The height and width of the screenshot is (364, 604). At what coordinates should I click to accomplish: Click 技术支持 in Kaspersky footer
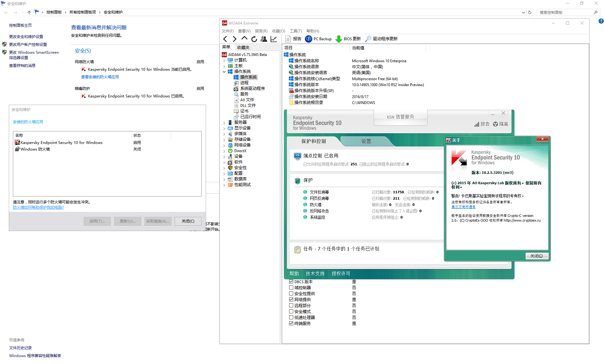[x=315, y=274]
